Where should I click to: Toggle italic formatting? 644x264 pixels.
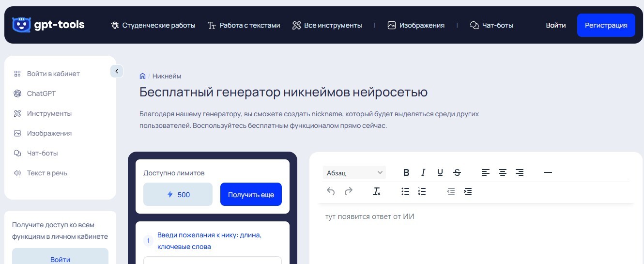[x=423, y=172]
